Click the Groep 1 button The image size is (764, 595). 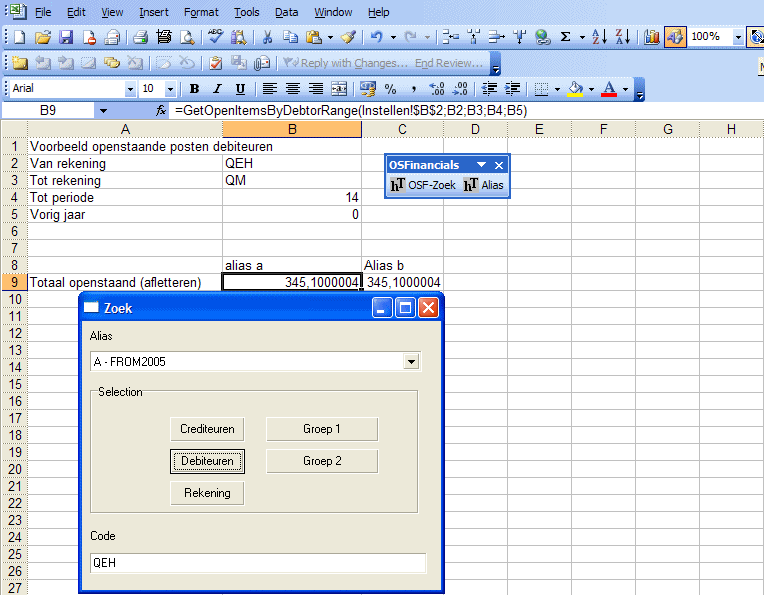[322, 429]
